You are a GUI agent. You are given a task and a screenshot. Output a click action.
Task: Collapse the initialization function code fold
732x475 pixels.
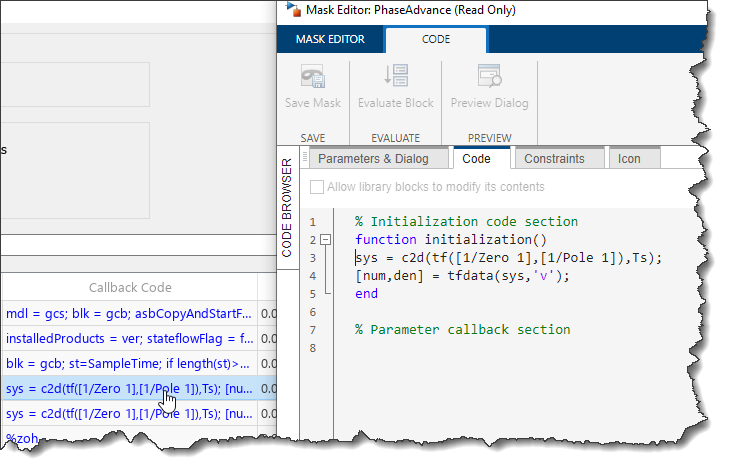tap(324, 240)
